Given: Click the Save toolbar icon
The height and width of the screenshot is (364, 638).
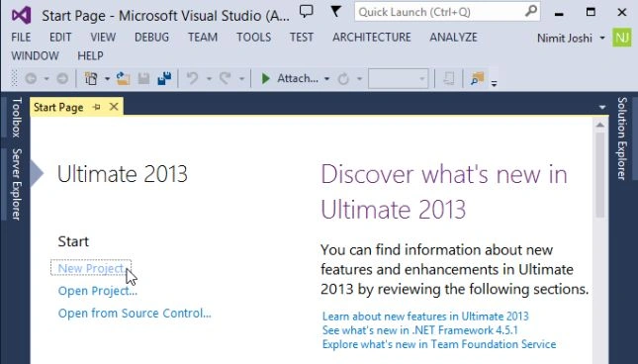Looking at the screenshot, I should click(143, 78).
